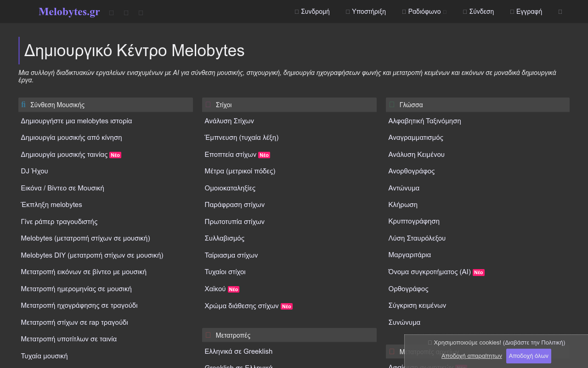
Task: Open Μαργαριτάρια
Action: 409,255
